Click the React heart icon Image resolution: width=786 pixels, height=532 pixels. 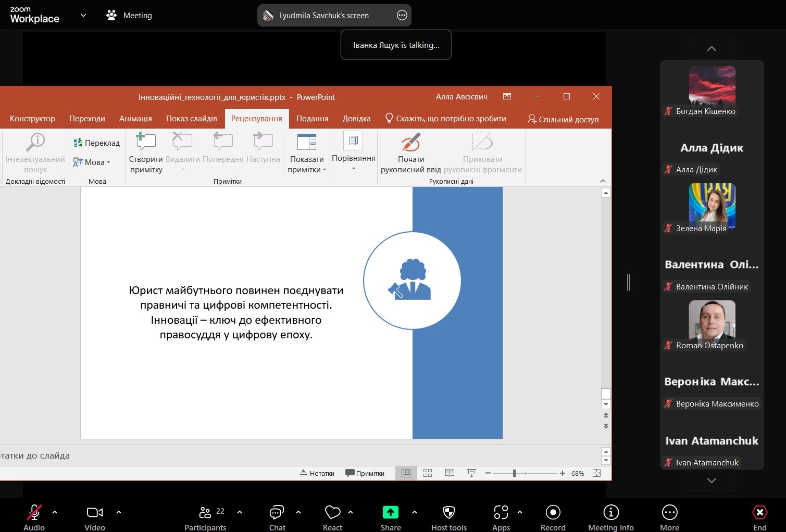click(x=332, y=513)
